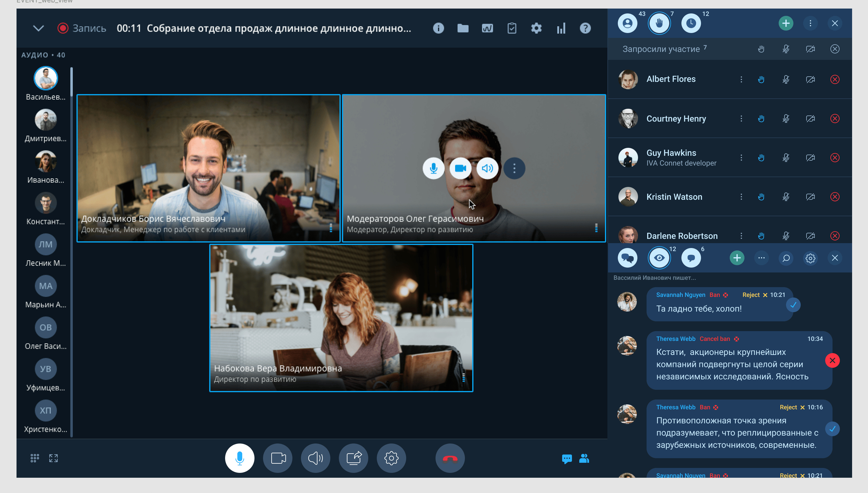Screen dimensions: 868x493
Task: Collapse header with the chevron arrow
Action: coord(39,28)
